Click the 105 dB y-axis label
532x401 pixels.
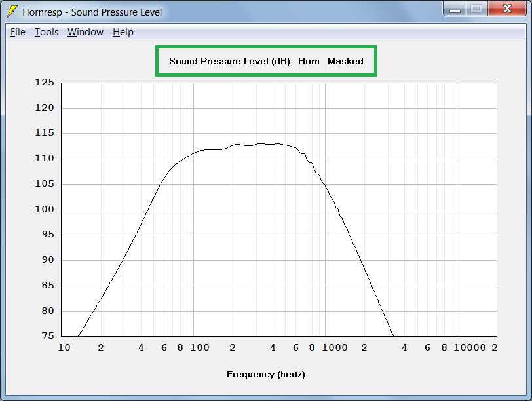point(45,184)
